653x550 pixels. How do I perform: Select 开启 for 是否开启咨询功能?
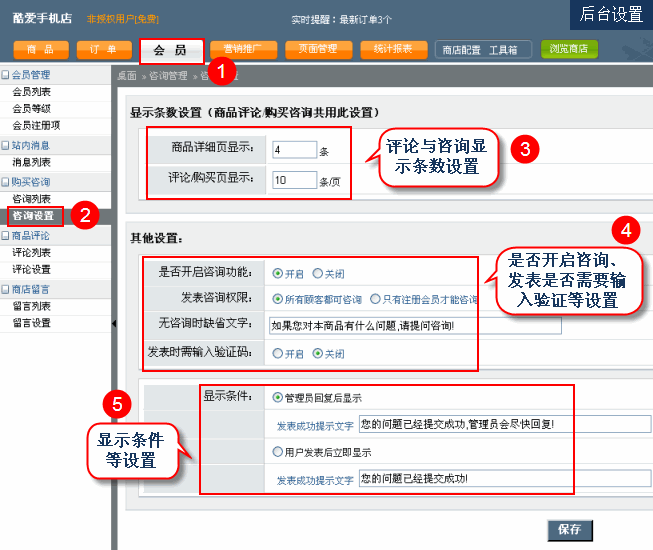277,274
